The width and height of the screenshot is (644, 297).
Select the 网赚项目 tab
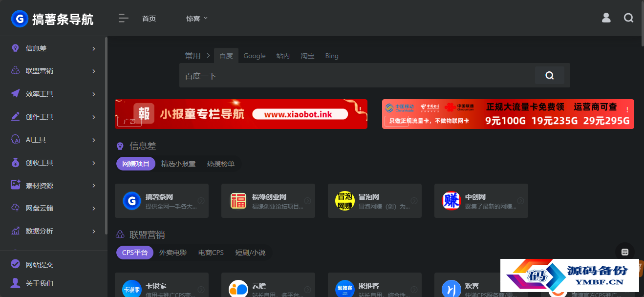(136, 164)
